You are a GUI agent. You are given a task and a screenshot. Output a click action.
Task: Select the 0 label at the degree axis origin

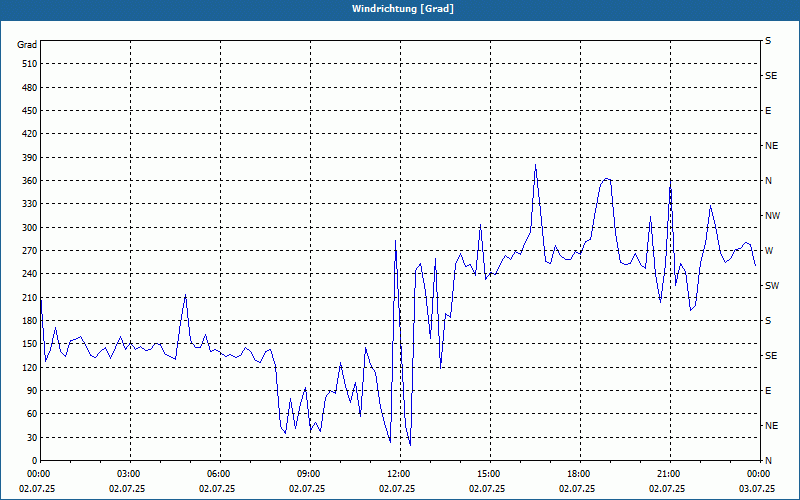point(35,461)
